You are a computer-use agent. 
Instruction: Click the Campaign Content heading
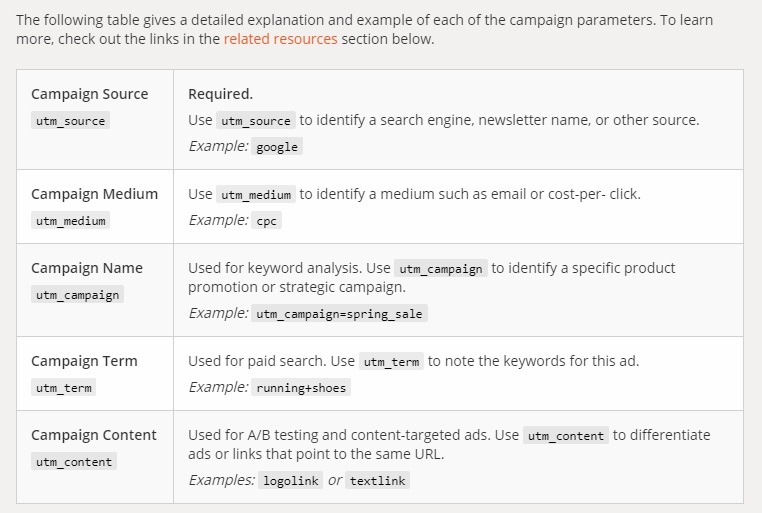tap(94, 435)
